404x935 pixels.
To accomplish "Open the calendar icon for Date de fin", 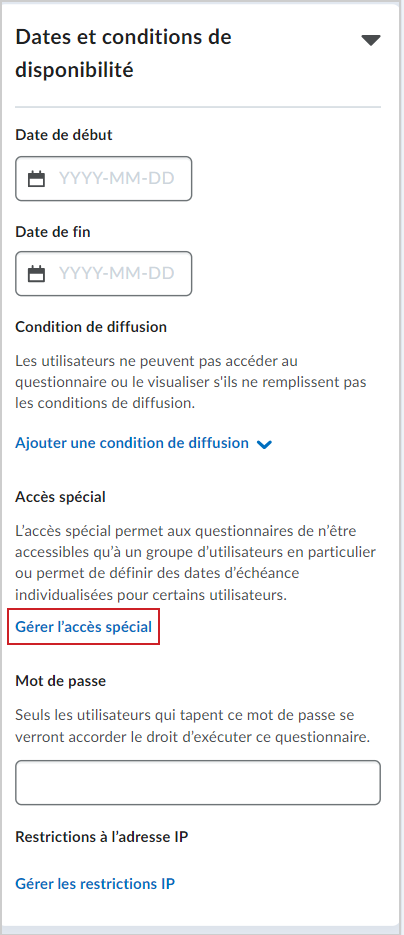I will [x=37, y=273].
